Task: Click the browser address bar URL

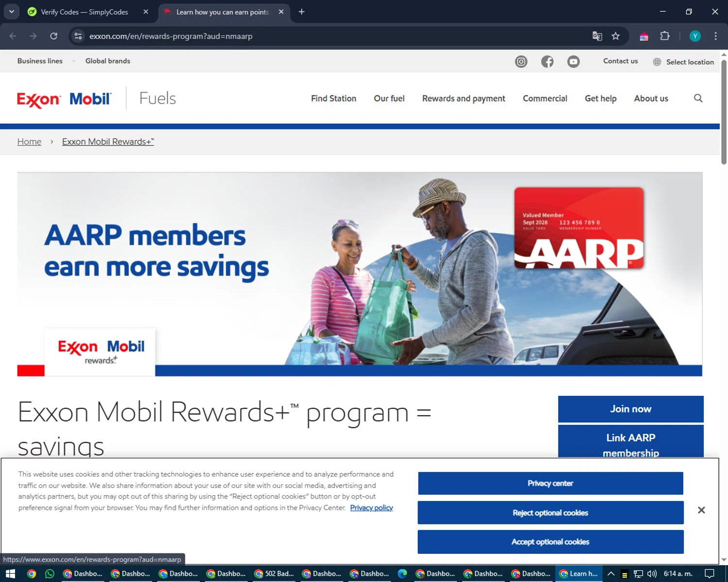Action: point(171,36)
